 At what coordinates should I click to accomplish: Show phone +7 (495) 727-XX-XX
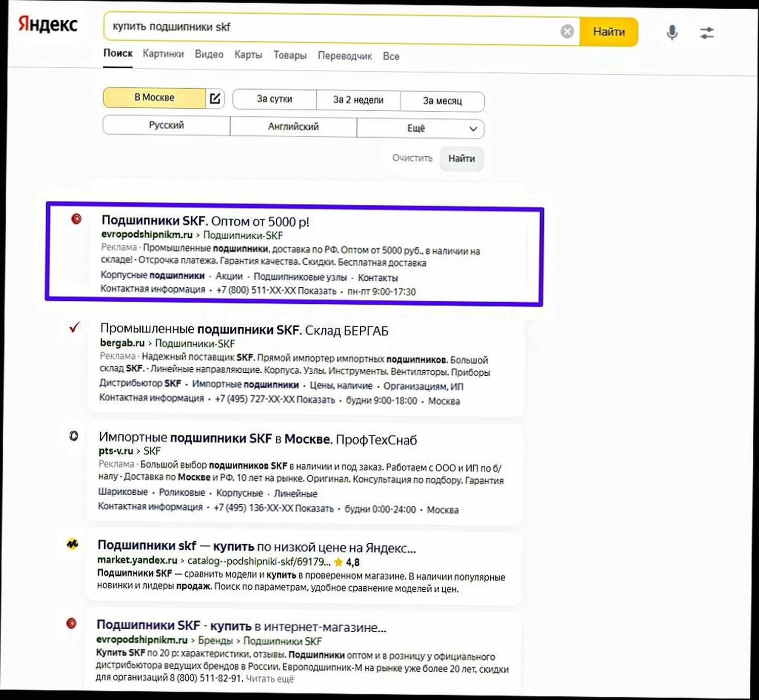click(275, 399)
